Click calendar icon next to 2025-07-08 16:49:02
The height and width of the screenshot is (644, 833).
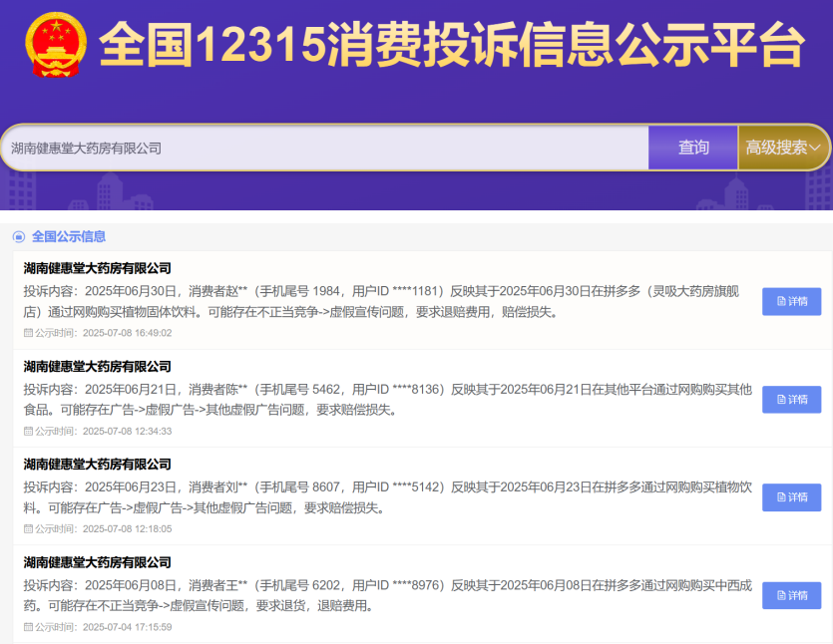pyautogui.click(x=28, y=333)
